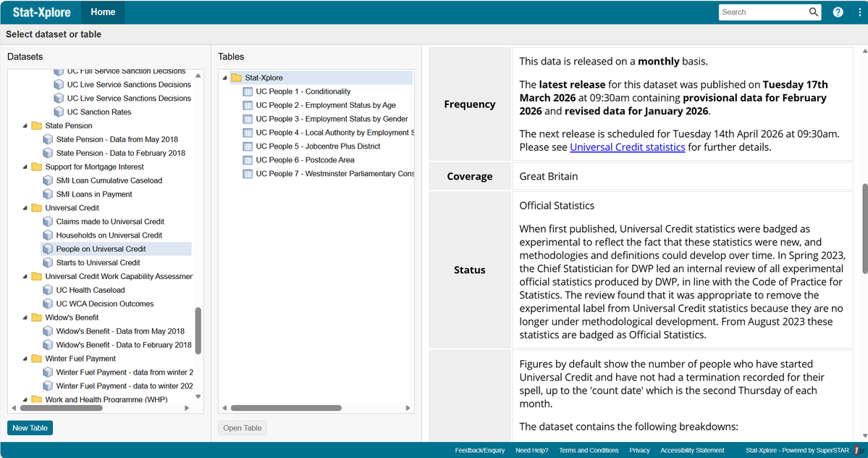The image size is (868, 458).
Task: Select Widow's Benefit - Data to February 2018
Action: point(124,345)
